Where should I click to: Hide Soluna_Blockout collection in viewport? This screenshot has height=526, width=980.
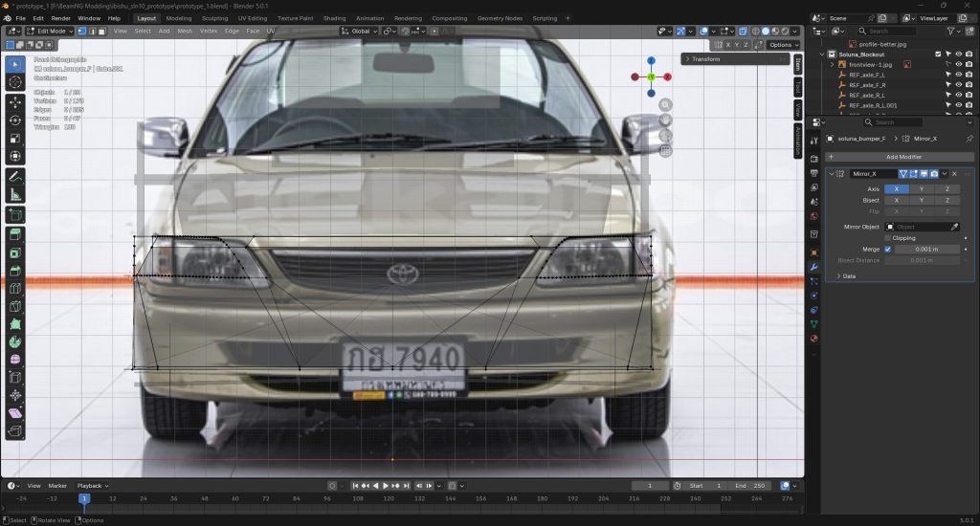coord(959,55)
